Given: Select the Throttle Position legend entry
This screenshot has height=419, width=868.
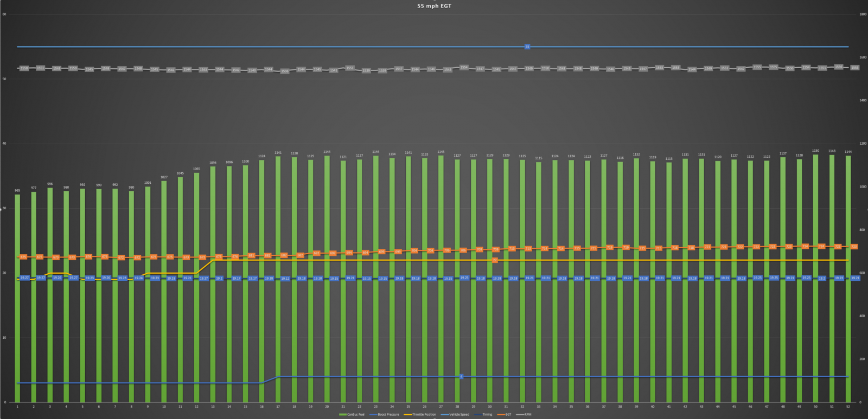Looking at the screenshot, I should point(420,415).
